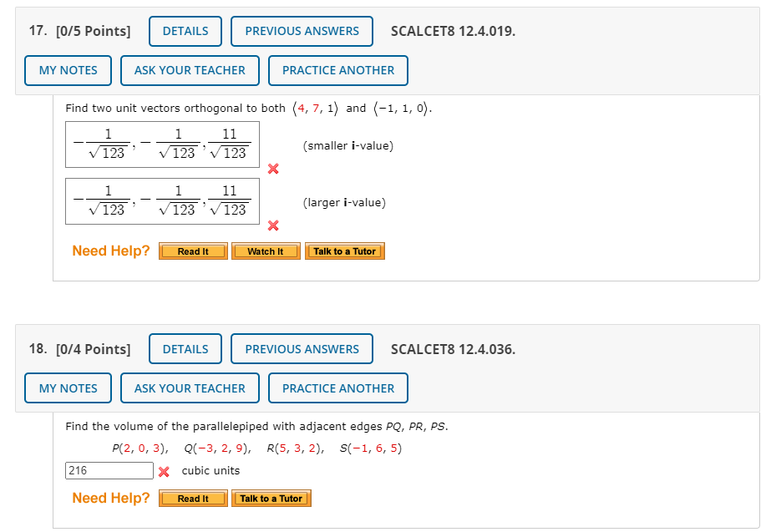This screenshot has height=532, width=766.
Task: Click Read It button for question 18
Action: click(192, 498)
